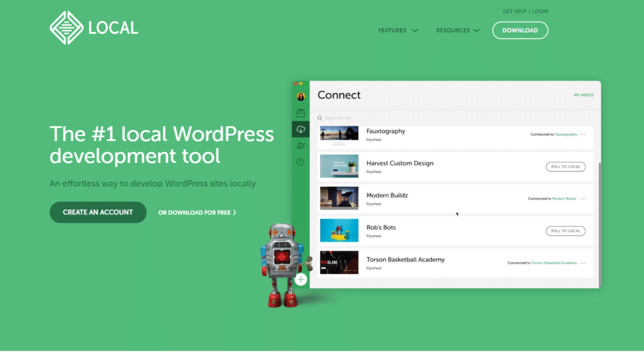Open the Torson Basketball Academy connected link

point(554,263)
